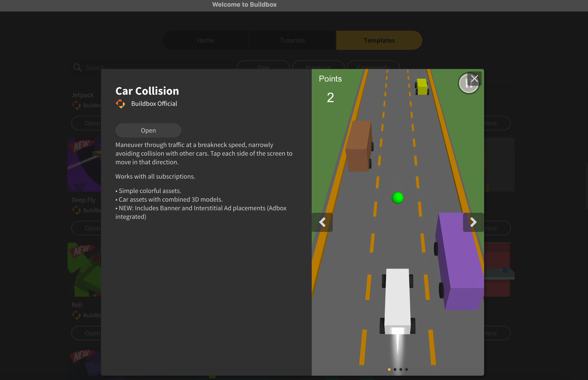This screenshot has width=588, height=380.
Task: Switch to the Templates tab
Action: pos(379,40)
